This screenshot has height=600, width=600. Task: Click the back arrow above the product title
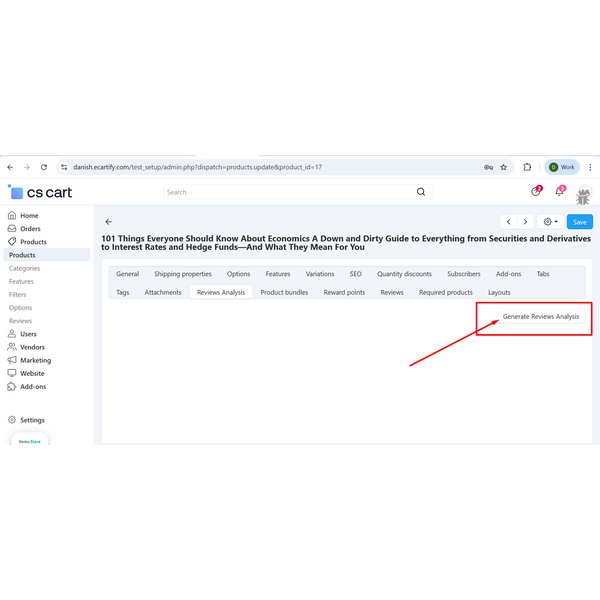(x=109, y=222)
